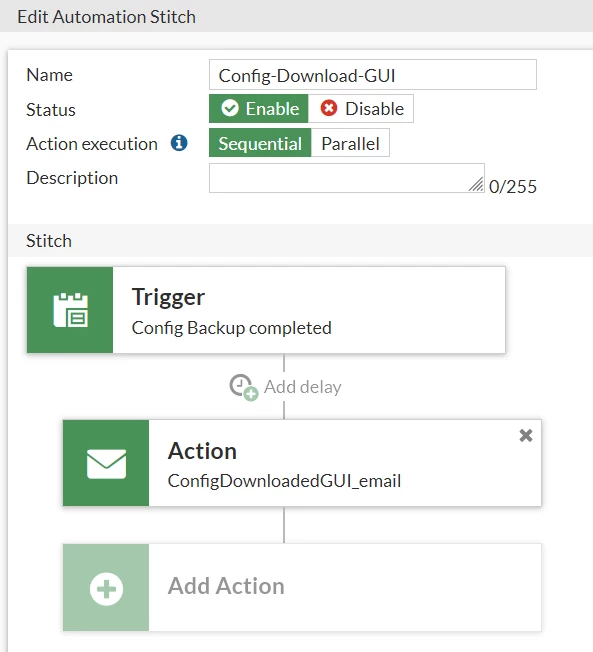Set Status to Disable

(361, 109)
